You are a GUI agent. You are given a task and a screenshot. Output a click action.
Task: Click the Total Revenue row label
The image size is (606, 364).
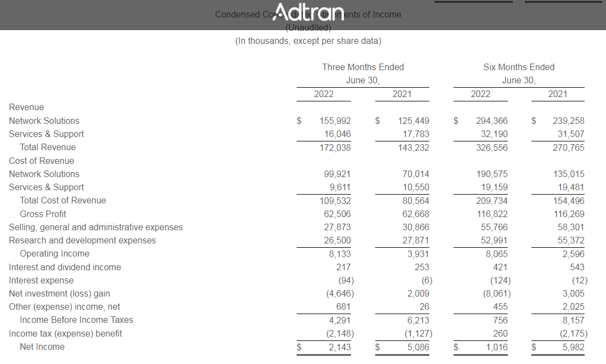click(48, 147)
